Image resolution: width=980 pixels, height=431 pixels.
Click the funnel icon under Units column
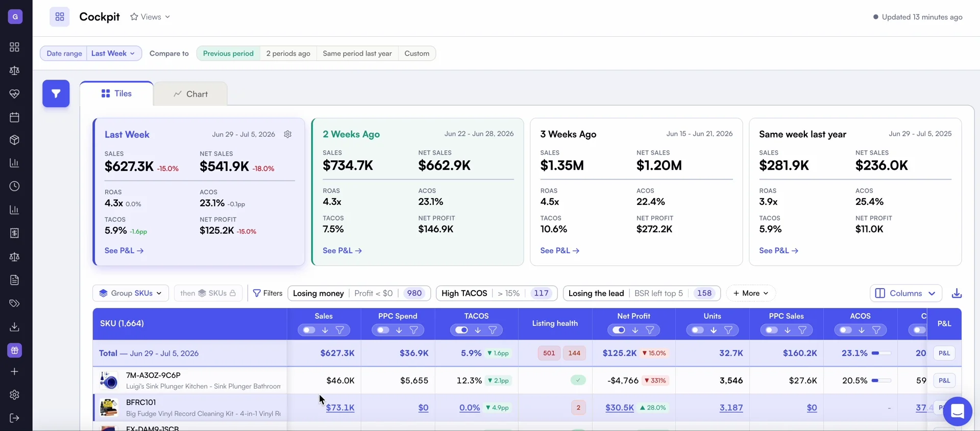pyautogui.click(x=728, y=330)
